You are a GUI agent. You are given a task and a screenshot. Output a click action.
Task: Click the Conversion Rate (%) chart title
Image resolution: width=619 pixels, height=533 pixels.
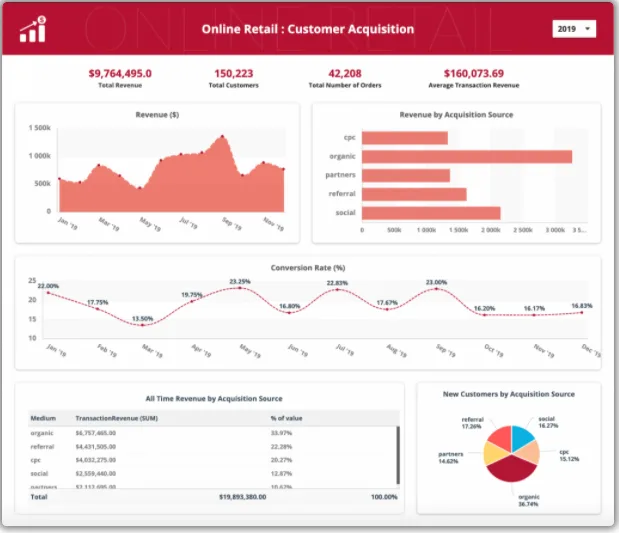pos(308,268)
